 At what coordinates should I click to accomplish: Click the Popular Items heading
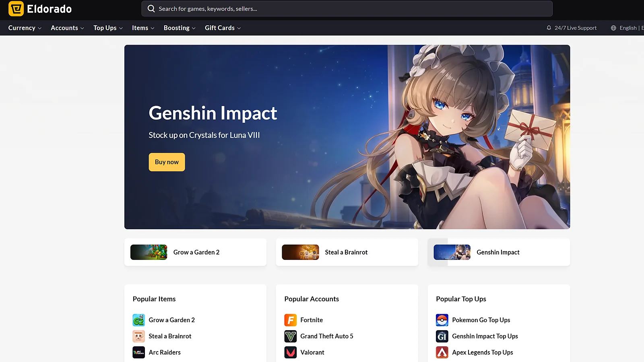pyautogui.click(x=154, y=299)
